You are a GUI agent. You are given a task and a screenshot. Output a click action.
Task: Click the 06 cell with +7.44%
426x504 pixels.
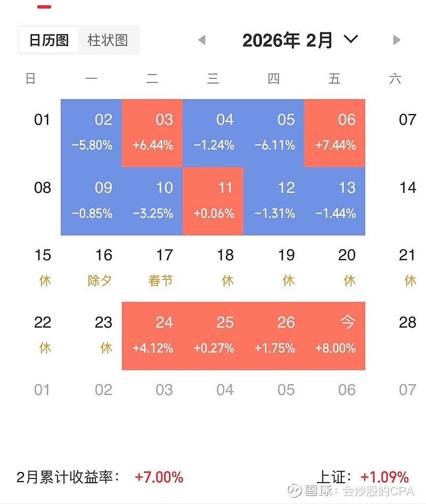(x=334, y=133)
